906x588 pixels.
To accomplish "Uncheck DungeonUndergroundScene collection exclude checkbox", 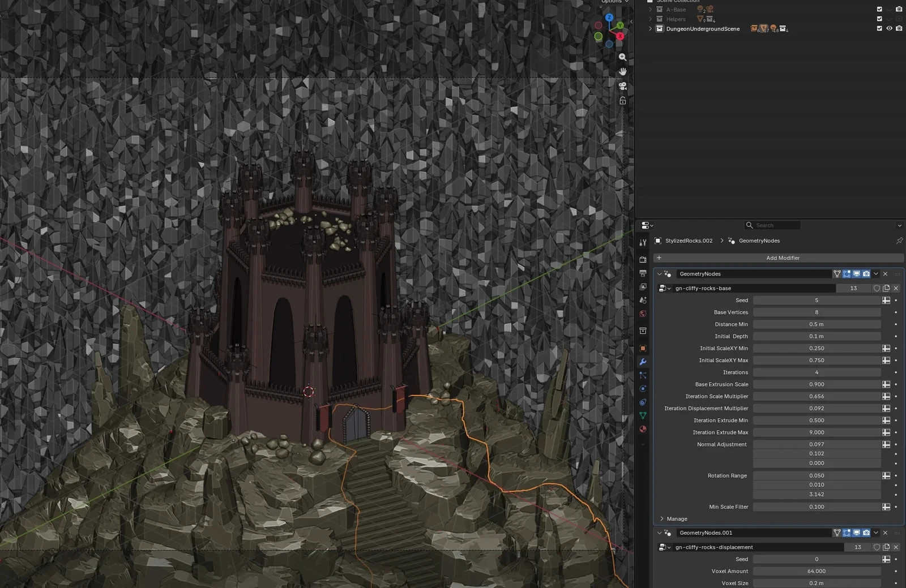I will click(x=879, y=28).
